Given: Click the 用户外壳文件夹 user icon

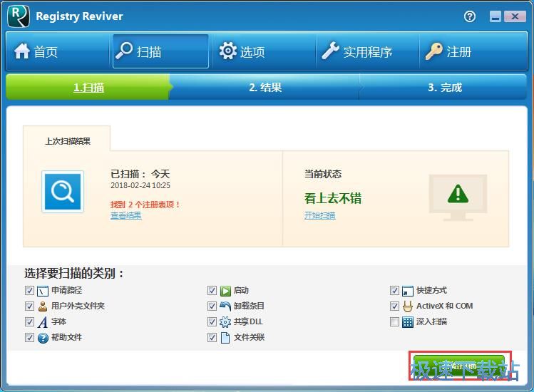Looking at the screenshot, I should [43, 306].
